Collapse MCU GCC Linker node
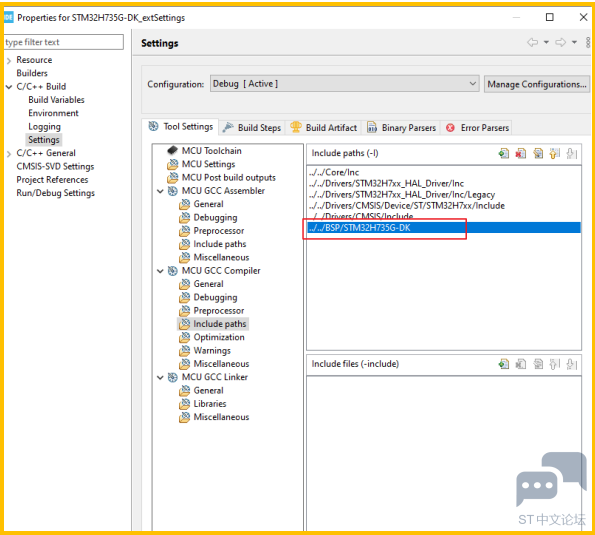This screenshot has width=595, height=535. point(161,378)
